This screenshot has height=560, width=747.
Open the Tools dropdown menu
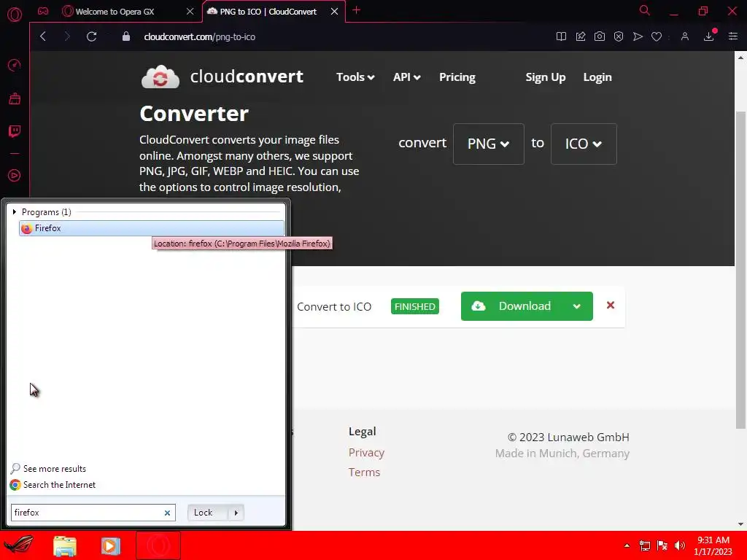355,77
